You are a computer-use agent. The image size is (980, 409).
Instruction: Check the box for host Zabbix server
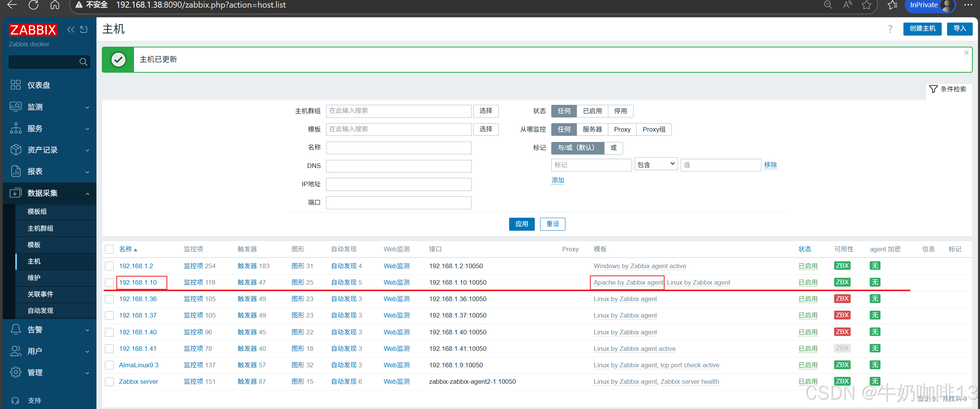109,381
